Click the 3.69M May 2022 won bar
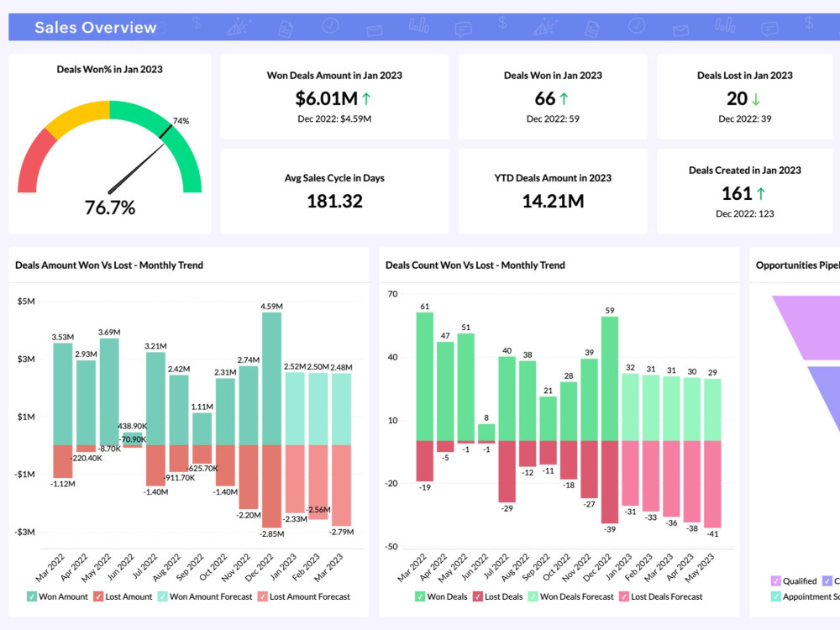Viewport: 840px width, 630px height. click(x=109, y=391)
